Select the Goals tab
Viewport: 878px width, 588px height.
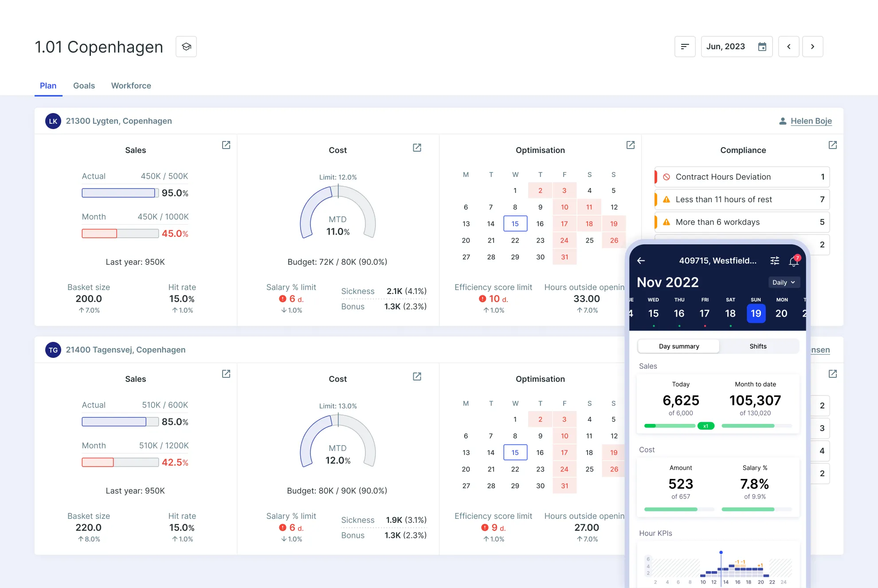coord(83,85)
